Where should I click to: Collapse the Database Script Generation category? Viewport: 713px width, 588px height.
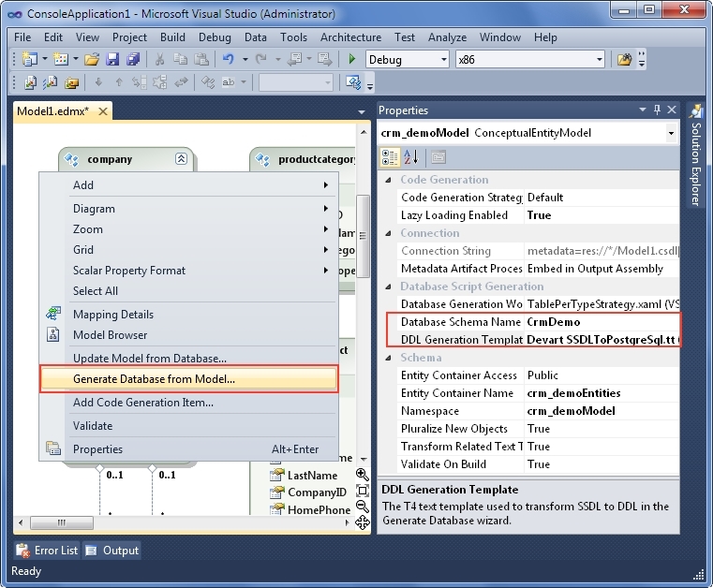pos(388,287)
